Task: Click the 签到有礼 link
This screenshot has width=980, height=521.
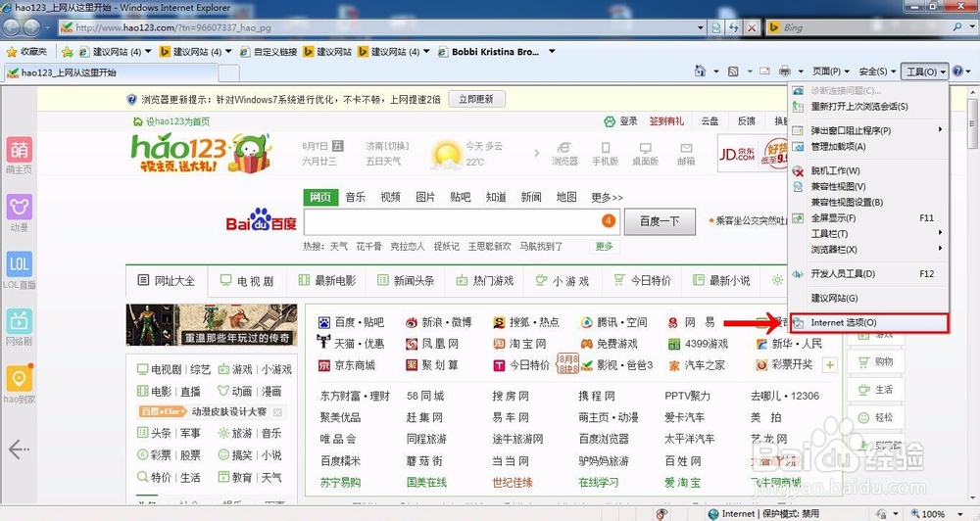Action: [x=666, y=121]
